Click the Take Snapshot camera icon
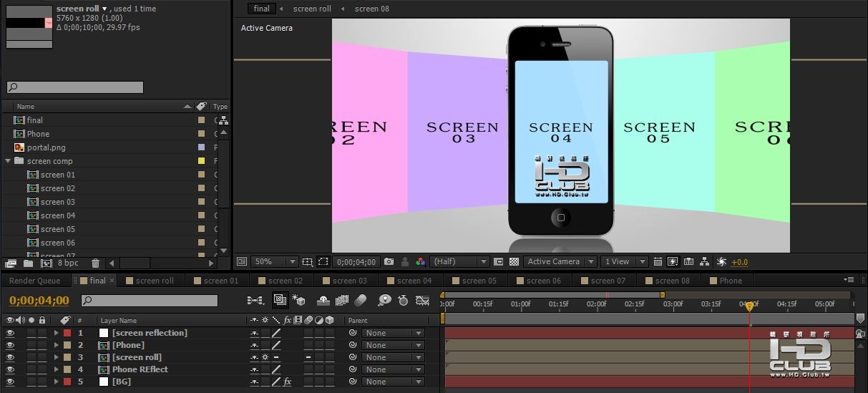The height and width of the screenshot is (393, 868). pos(389,262)
